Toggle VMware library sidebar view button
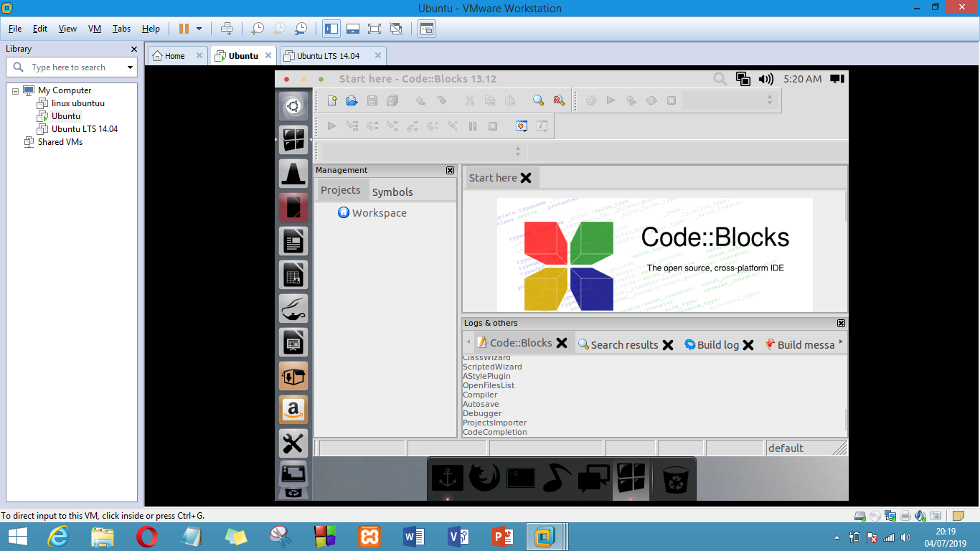Viewport: 980px width, 551px height. coord(331,29)
